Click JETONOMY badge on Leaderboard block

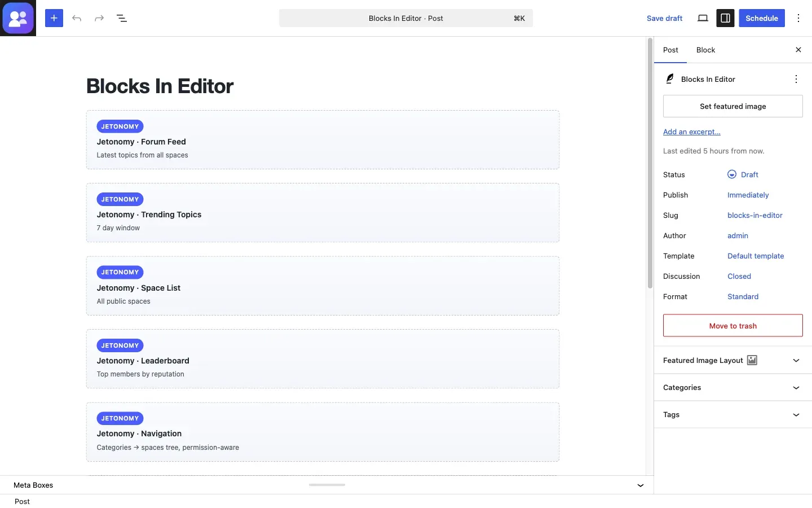(120, 345)
